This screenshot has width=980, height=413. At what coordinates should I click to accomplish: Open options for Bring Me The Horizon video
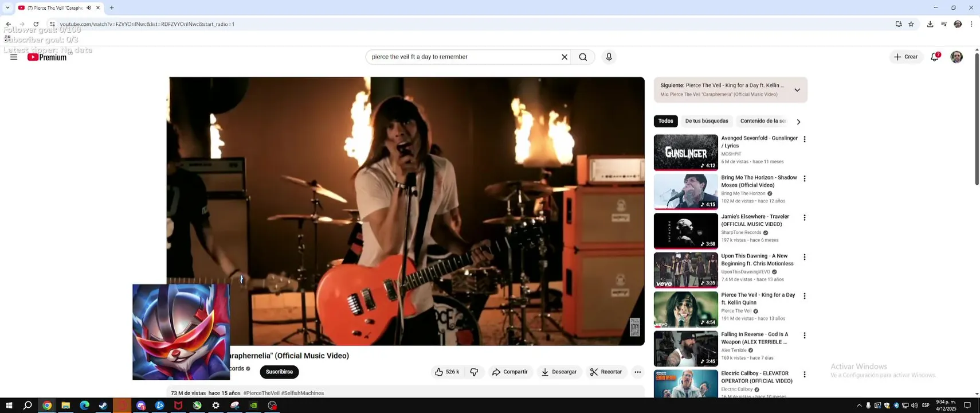pyautogui.click(x=805, y=178)
